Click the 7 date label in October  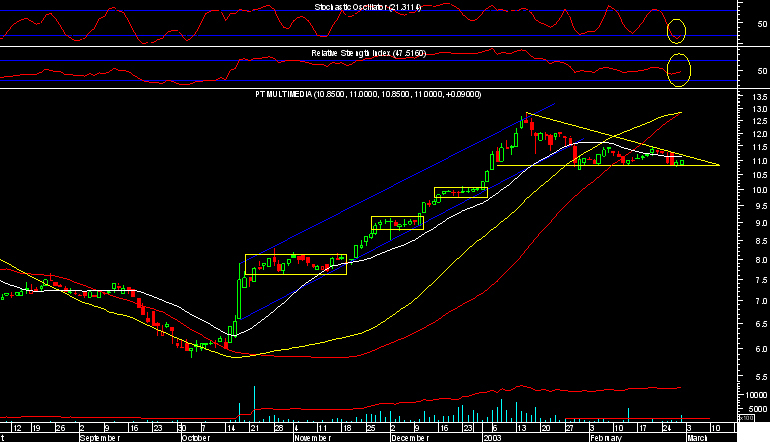point(203,428)
